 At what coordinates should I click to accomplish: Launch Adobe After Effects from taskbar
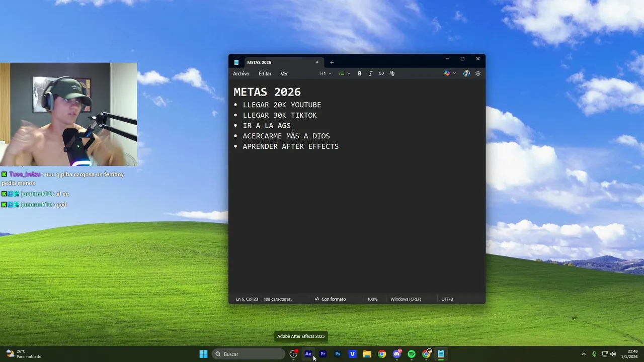(308, 354)
